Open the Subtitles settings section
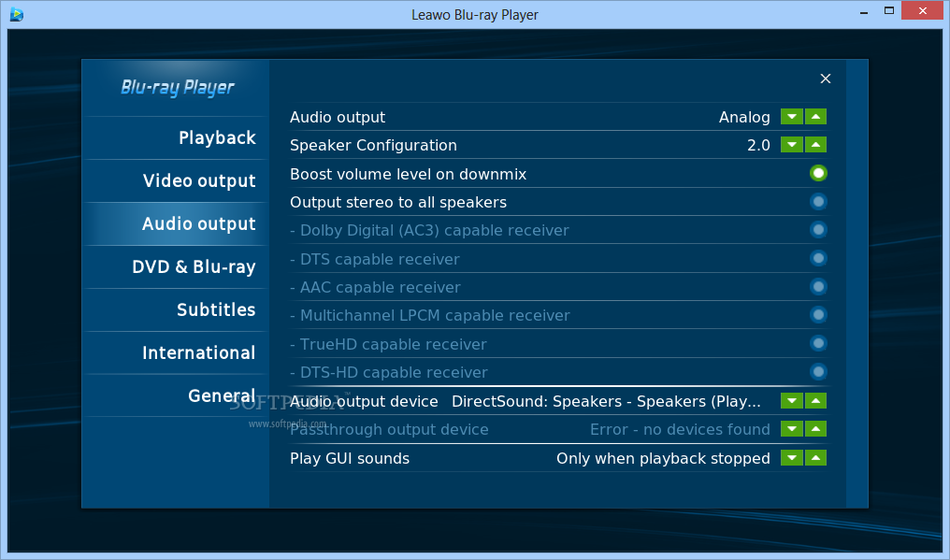950x560 pixels. 177,309
